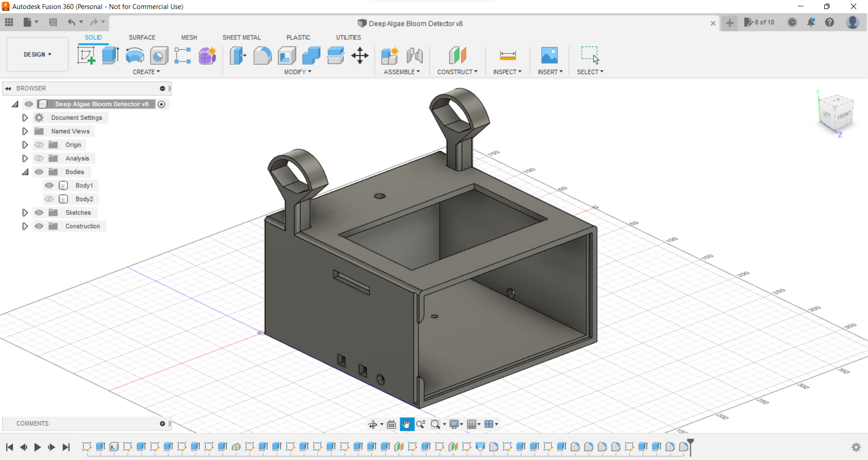Switch to the SHEET METAL tab
This screenshot has width=868, height=460.
pyautogui.click(x=241, y=38)
